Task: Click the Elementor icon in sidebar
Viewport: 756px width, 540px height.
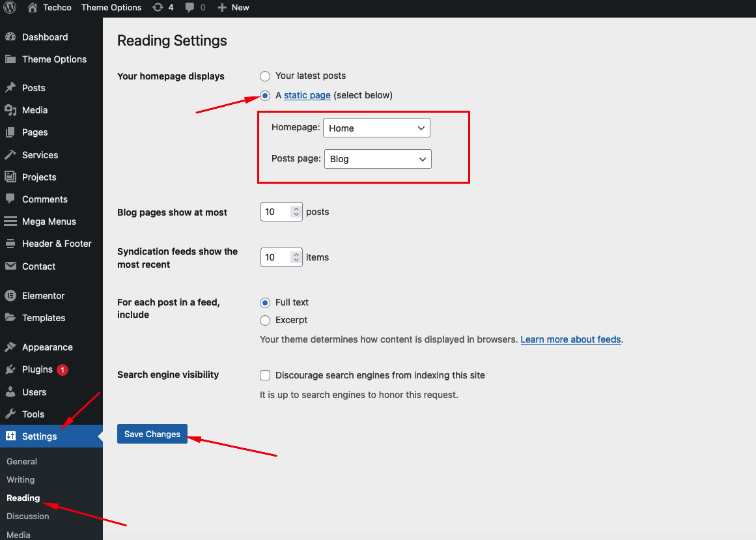Action: [10, 296]
